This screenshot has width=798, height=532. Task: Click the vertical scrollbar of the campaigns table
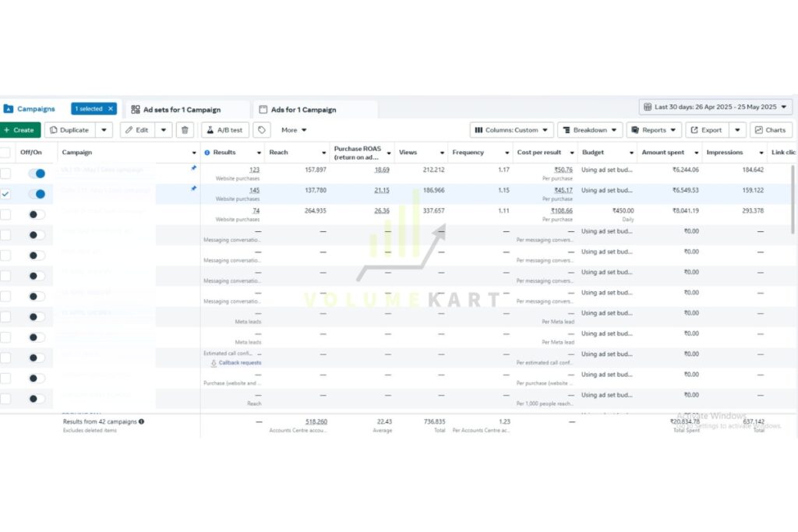pos(793,200)
